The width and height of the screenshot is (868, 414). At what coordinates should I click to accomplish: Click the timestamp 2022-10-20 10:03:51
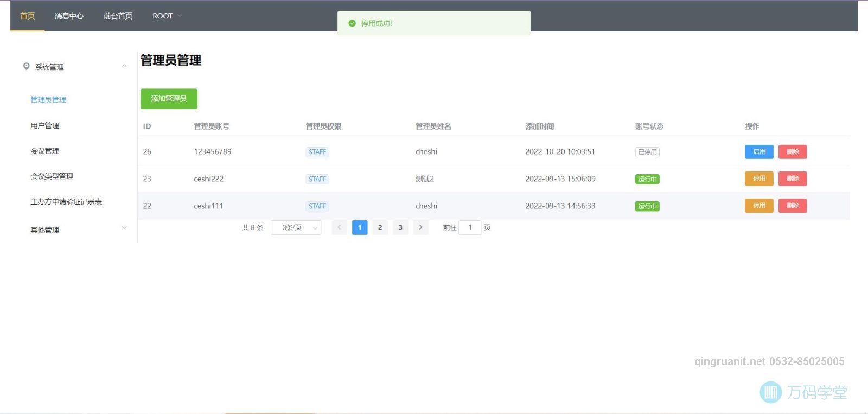coord(560,151)
